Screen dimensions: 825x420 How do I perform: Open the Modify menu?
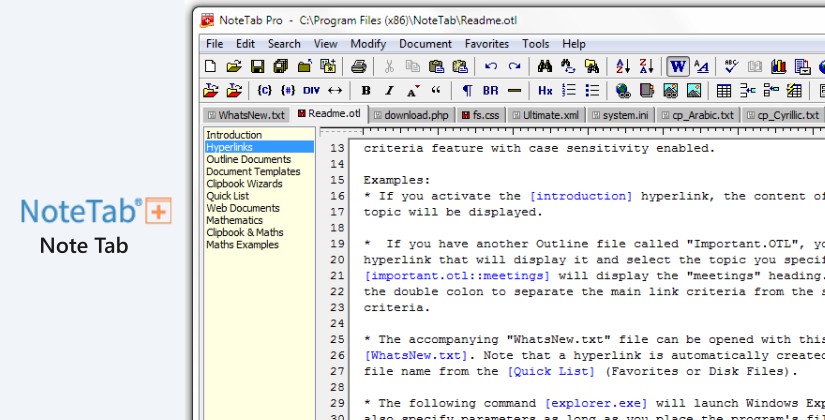tap(368, 44)
